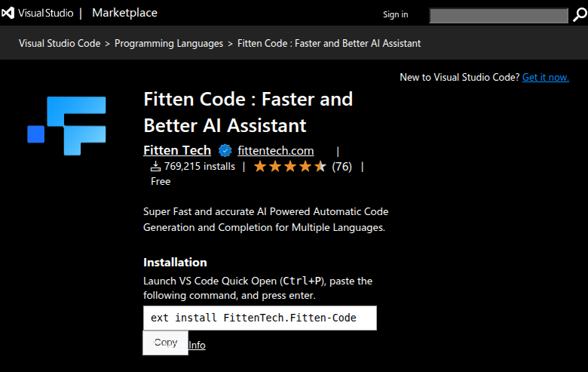Click Visual Studio brand text

46,13
